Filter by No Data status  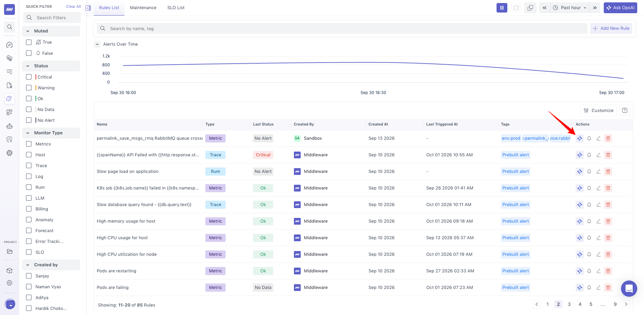tap(29, 109)
